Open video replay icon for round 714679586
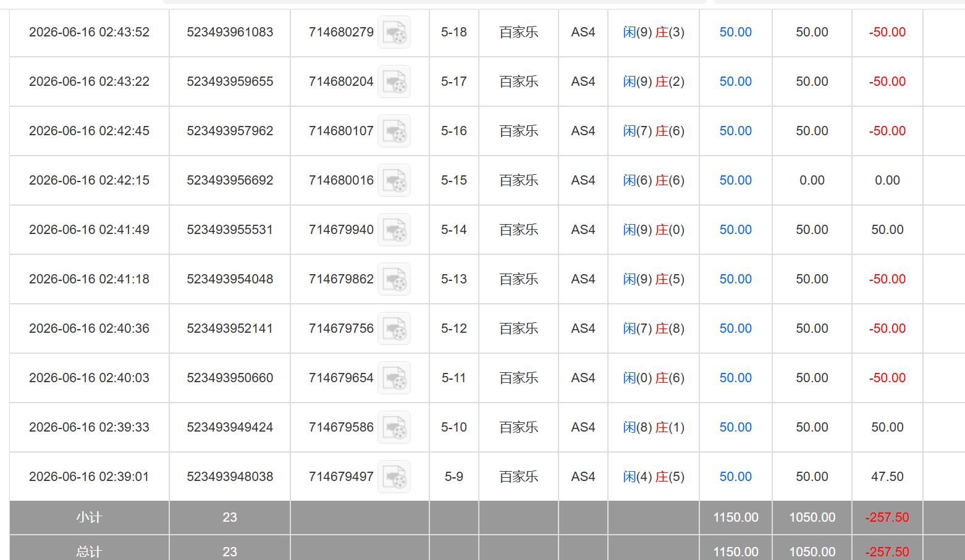This screenshot has height=560, width=965. (x=394, y=427)
